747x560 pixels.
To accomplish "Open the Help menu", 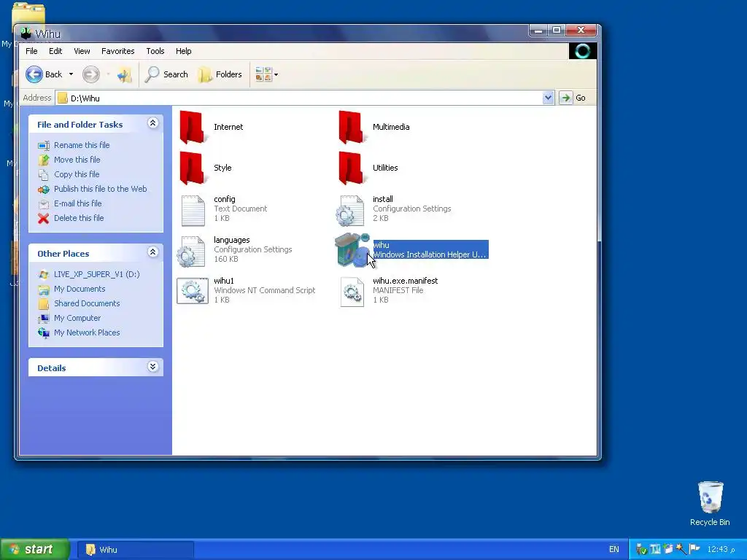I will tap(183, 51).
